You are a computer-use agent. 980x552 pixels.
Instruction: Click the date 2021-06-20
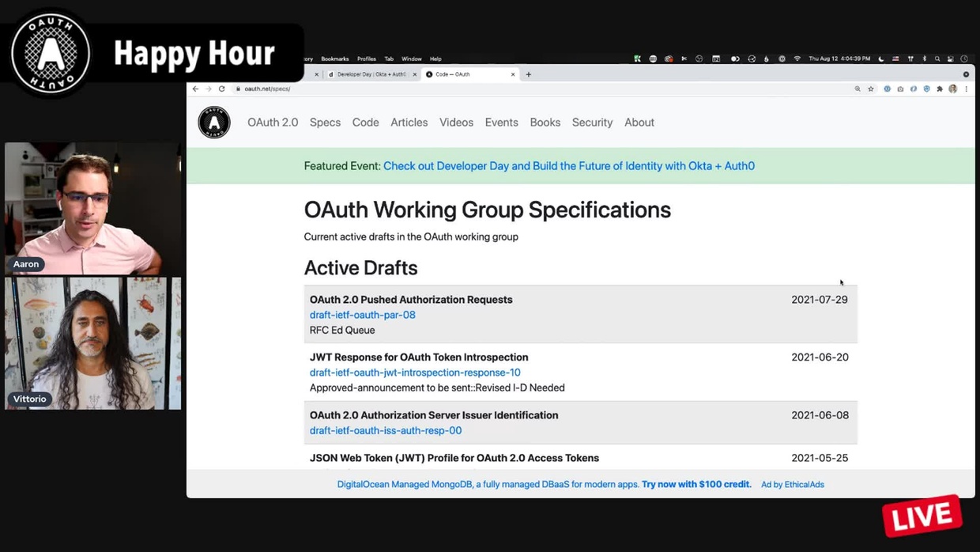(820, 357)
